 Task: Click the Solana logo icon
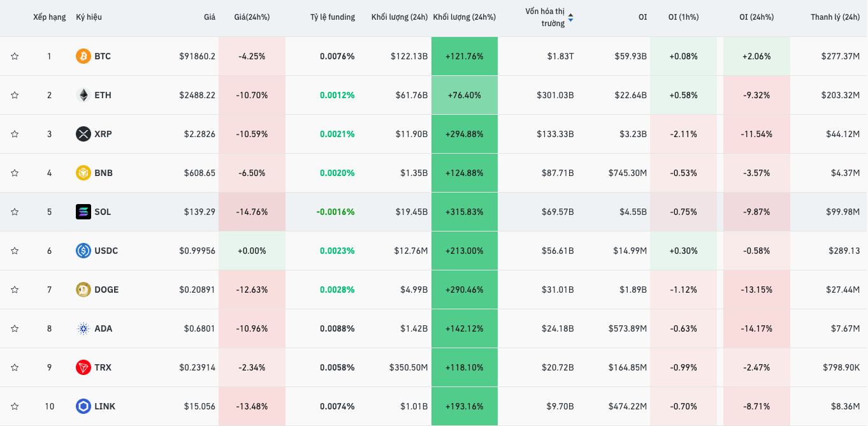pos(83,212)
